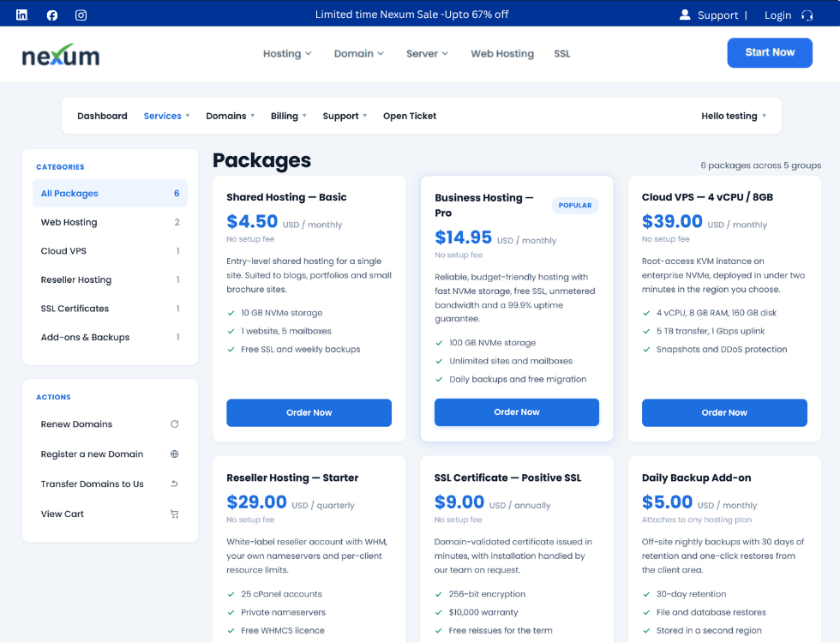Filter by SSL Certificates category
Screen dimensions: 840x643
pyautogui.click(x=110, y=309)
